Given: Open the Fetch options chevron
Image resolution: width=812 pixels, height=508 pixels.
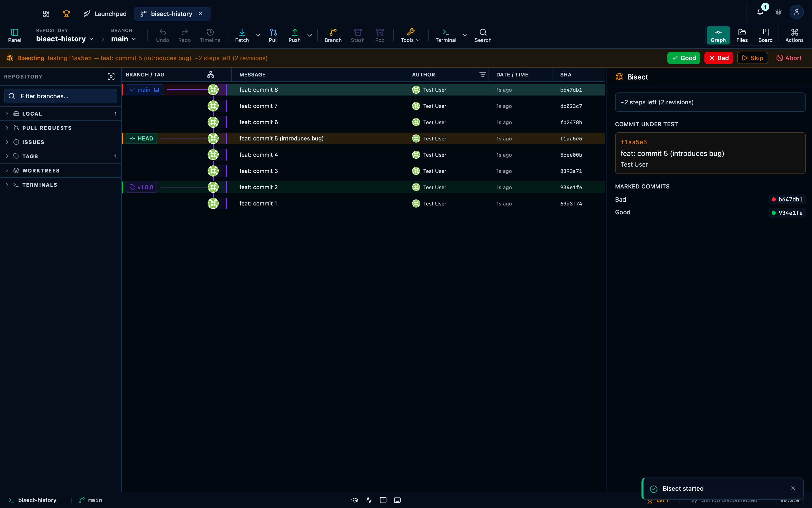Looking at the screenshot, I should tap(258, 35).
